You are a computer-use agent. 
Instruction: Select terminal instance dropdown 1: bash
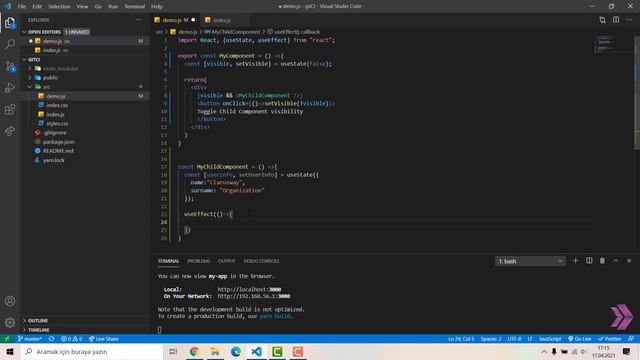[x=530, y=261]
